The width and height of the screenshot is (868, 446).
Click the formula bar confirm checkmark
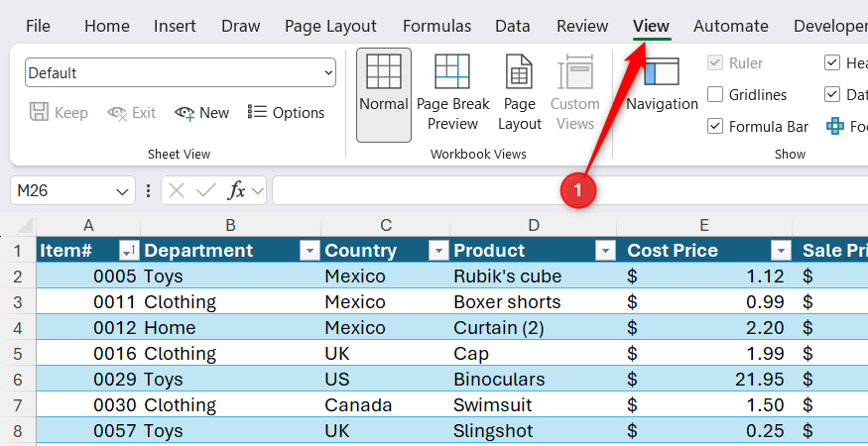pos(206,191)
